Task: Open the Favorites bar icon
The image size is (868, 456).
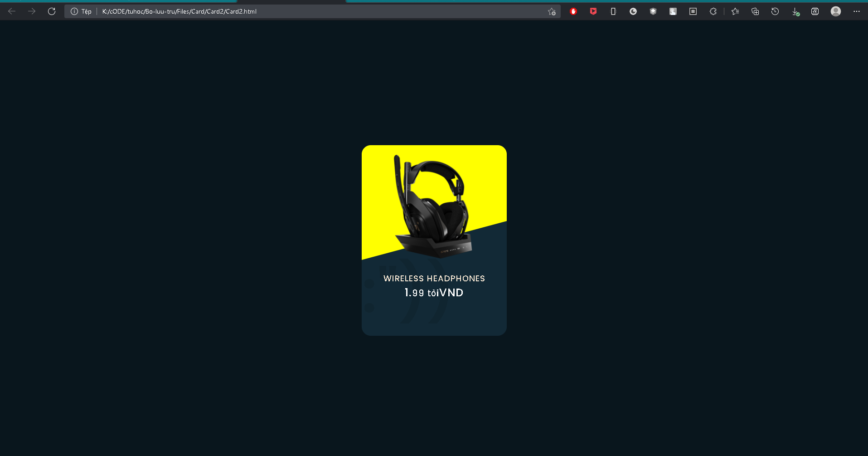Action: [x=736, y=11]
